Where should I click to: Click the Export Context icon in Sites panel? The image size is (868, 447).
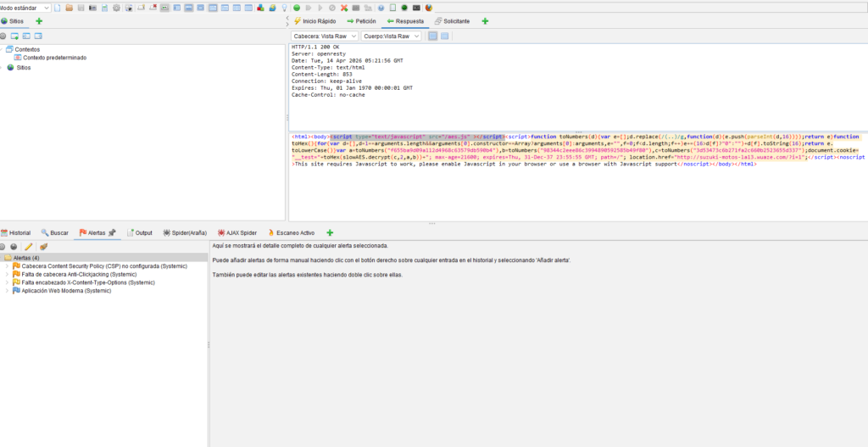pos(38,36)
